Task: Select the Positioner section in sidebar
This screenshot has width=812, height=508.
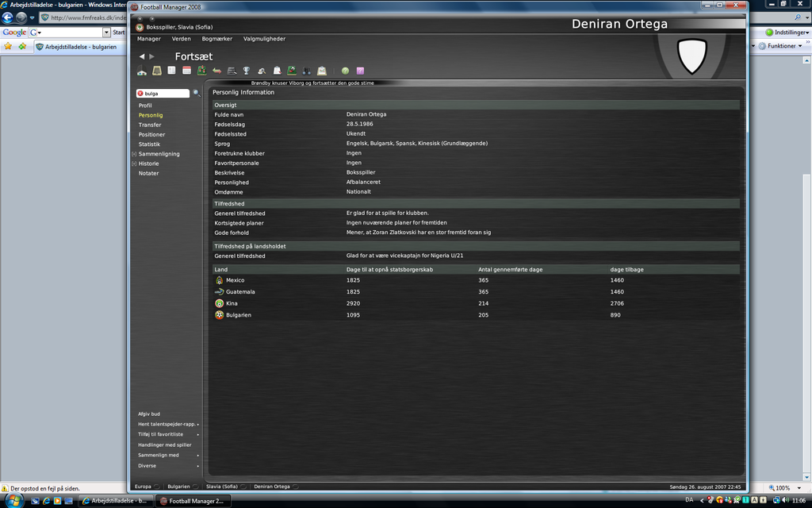Action: click(151, 135)
